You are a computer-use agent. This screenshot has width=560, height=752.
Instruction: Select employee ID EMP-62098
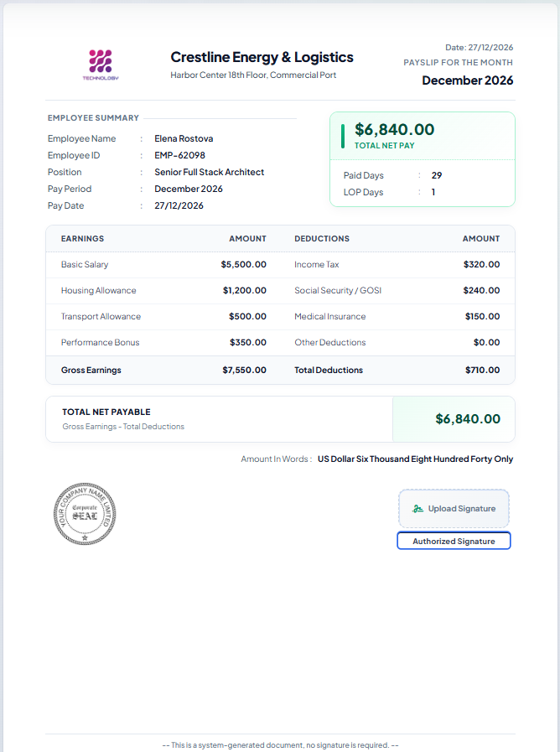coord(179,155)
